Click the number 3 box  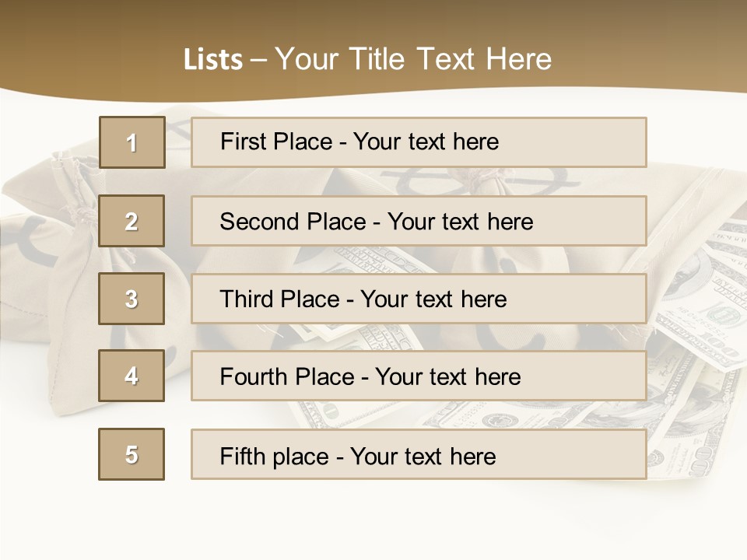pos(132,299)
